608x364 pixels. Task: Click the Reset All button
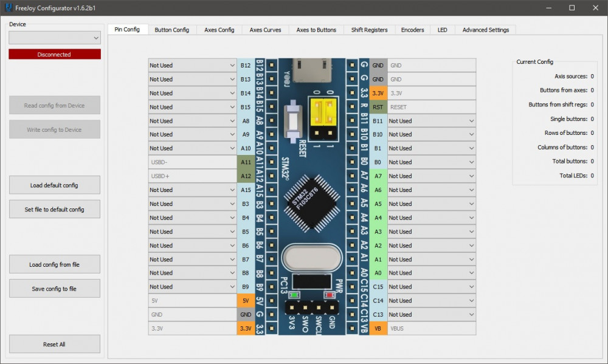pos(55,344)
